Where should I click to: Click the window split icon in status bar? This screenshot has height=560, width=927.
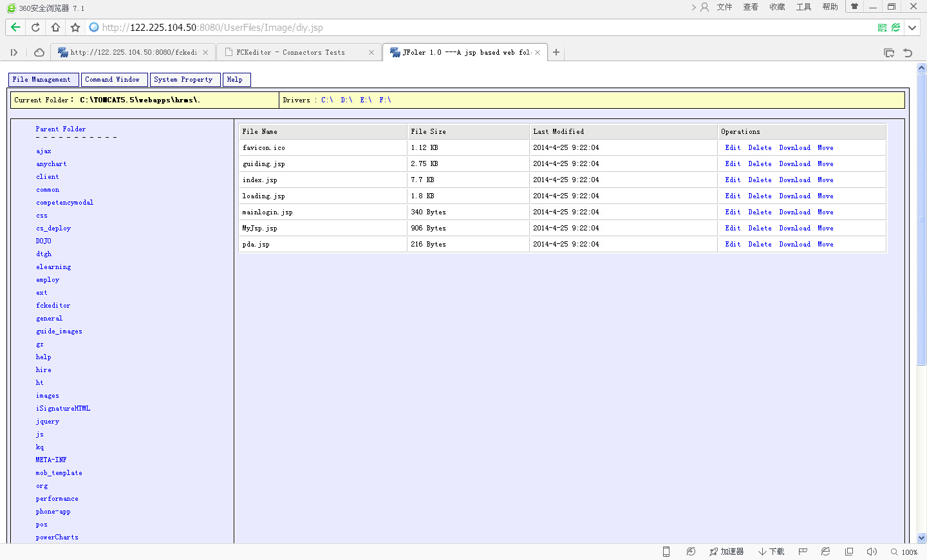[849, 552]
